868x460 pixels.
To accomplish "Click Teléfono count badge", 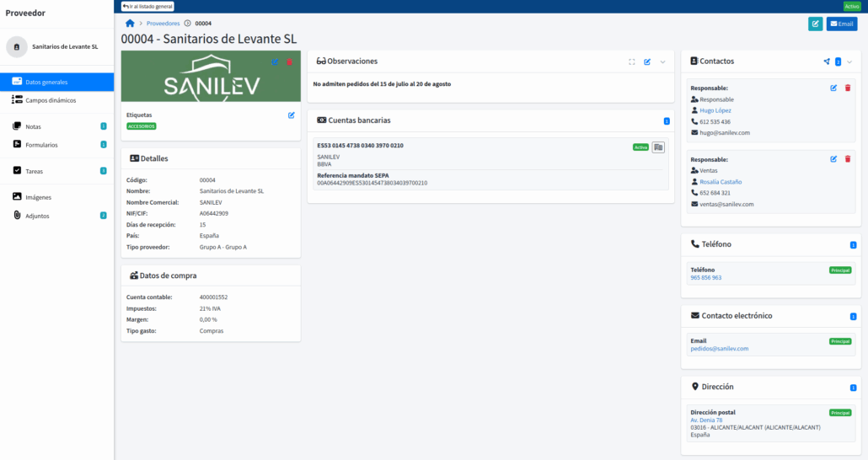I will click(x=853, y=244).
